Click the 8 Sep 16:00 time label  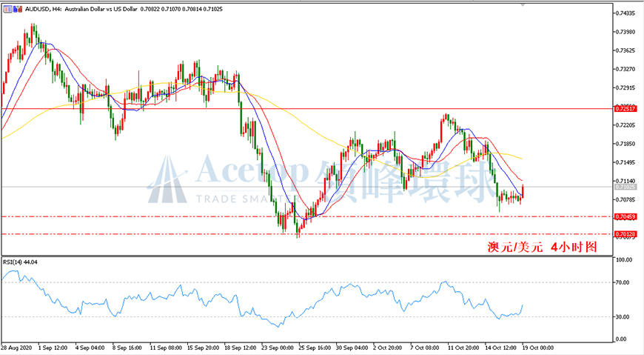click(x=127, y=348)
